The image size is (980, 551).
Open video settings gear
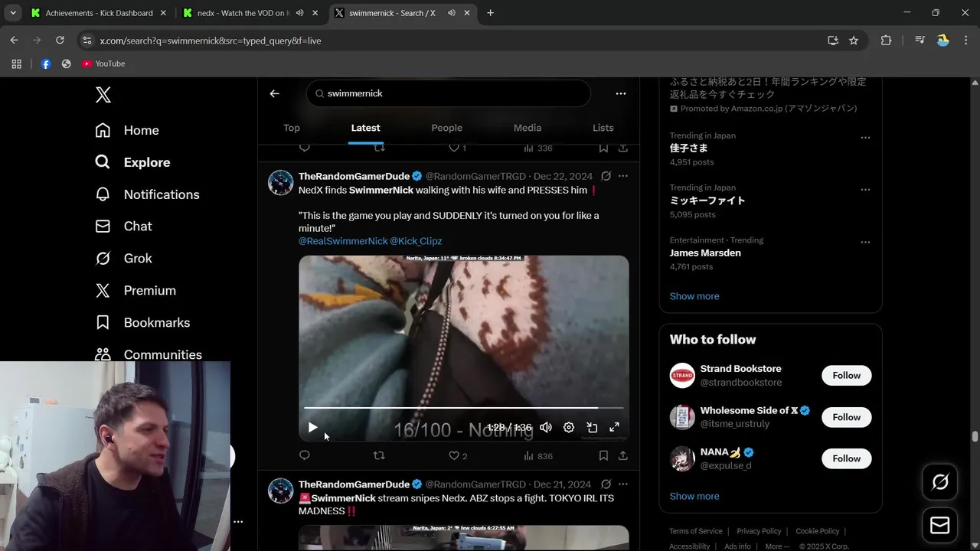point(569,428)
